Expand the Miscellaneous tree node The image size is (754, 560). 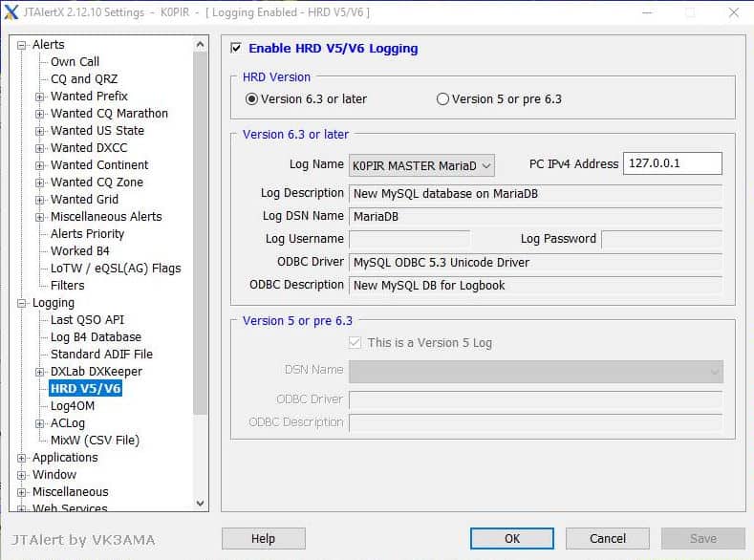point(22,492)
